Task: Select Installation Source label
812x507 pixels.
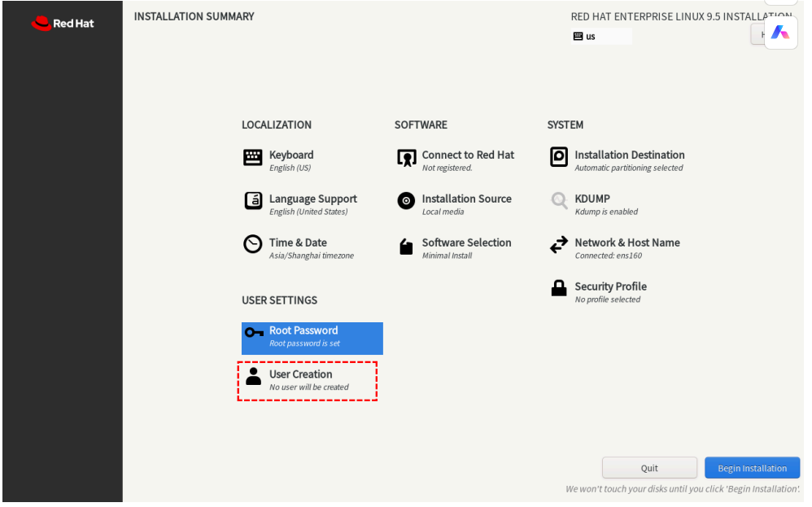Action: (x=466, y=199)
